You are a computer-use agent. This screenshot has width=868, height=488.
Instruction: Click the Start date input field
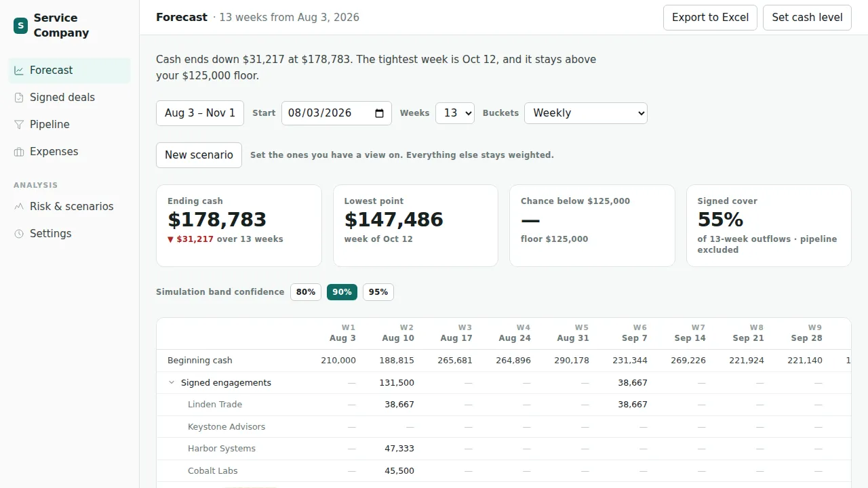[x=336, y=113]
